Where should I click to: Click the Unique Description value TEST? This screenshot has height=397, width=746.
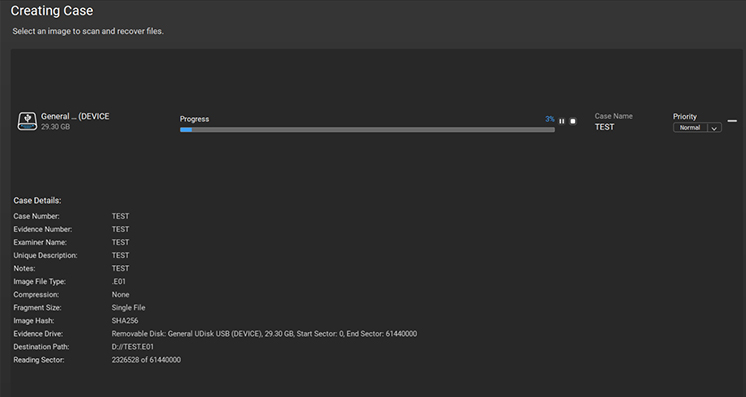coord(120,256)
